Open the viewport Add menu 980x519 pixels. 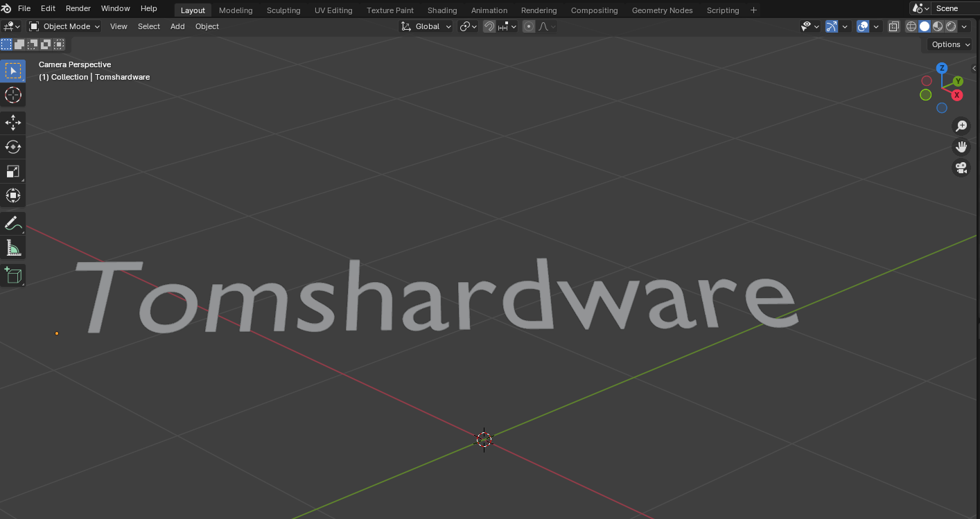[x=177, y=26]
